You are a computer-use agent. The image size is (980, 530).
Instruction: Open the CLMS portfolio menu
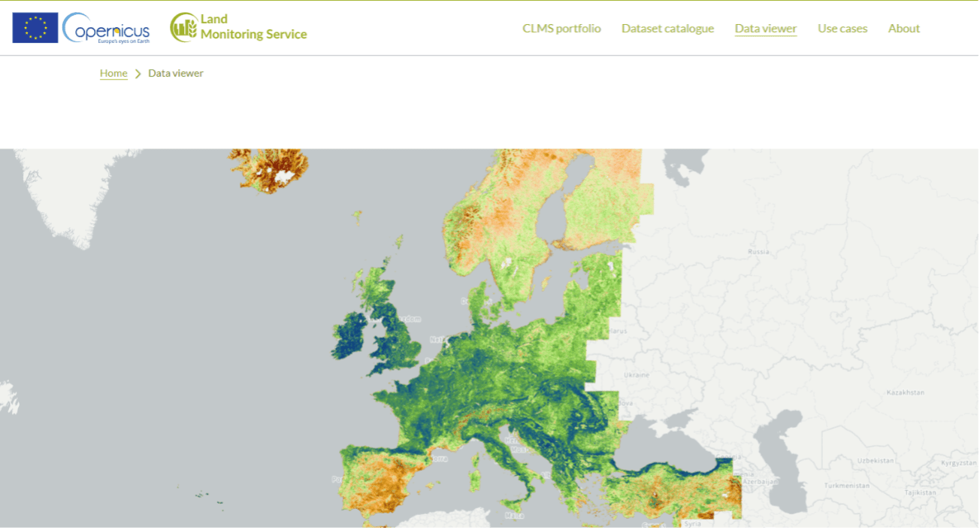561,28
